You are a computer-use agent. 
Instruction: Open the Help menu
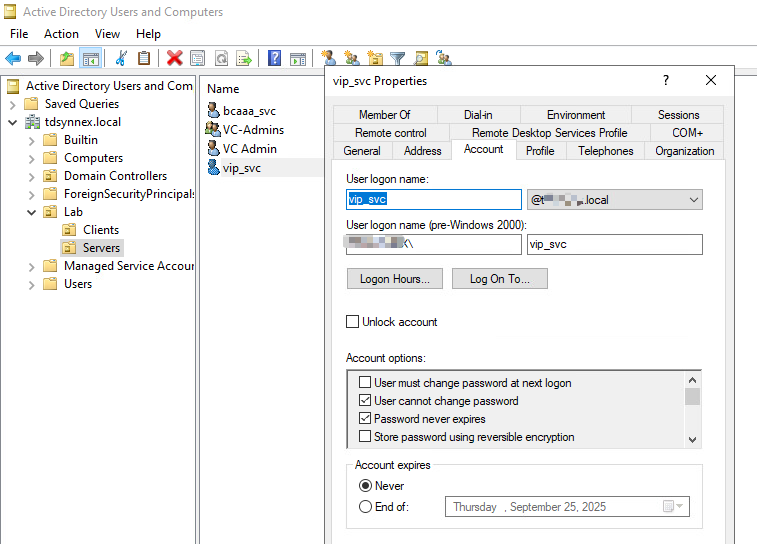point(148,34)
